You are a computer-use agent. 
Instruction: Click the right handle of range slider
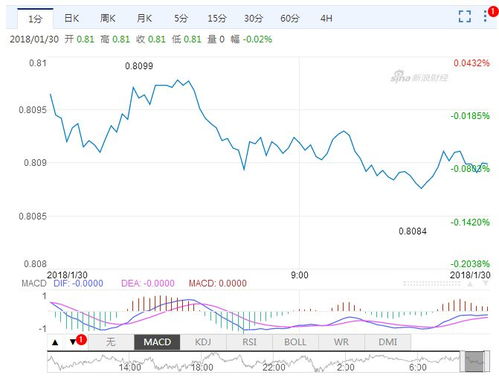pyautogui.click(x=487, y=362)
